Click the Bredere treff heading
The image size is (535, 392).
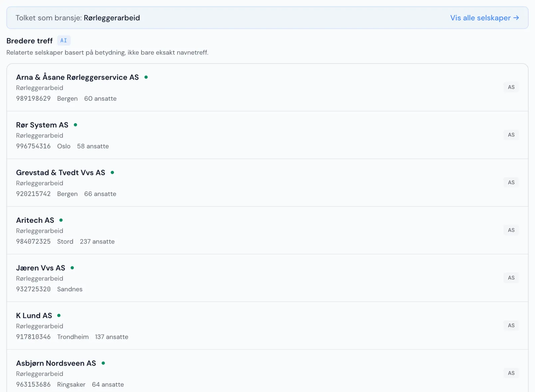point(29,41)
